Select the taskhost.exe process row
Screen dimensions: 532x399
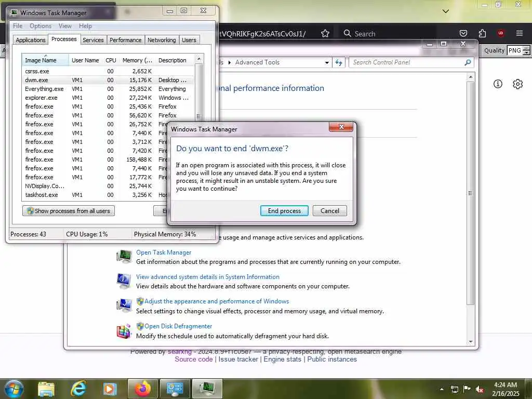(95, 195)
